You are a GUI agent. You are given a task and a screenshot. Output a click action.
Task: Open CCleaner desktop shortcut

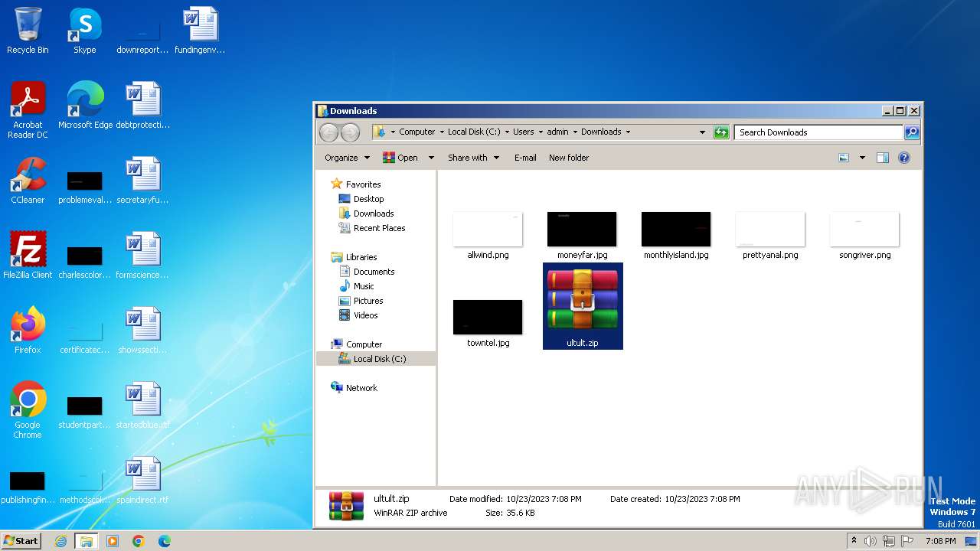coord(28,181)
